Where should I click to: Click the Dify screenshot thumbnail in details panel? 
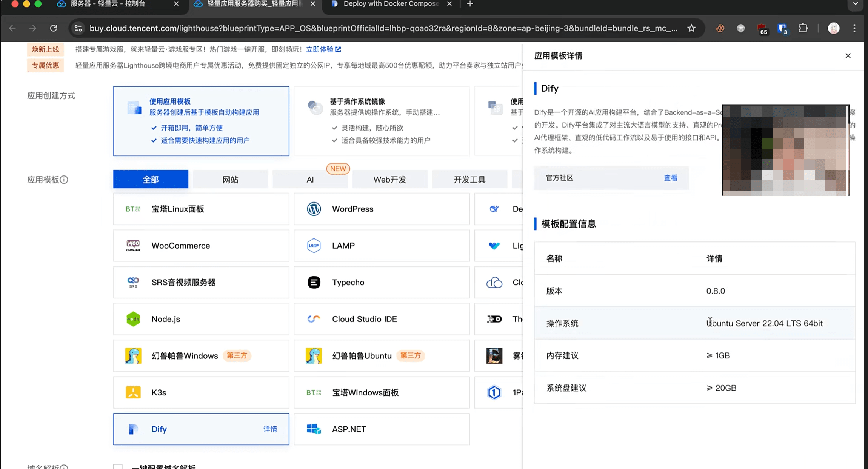785,149
